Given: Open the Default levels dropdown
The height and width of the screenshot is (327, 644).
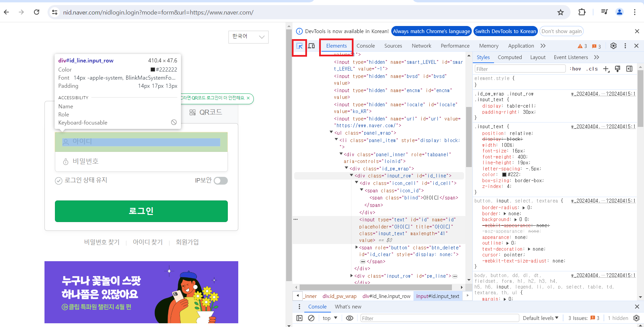Looking at the screenshot, I should [x=541, y=318].
